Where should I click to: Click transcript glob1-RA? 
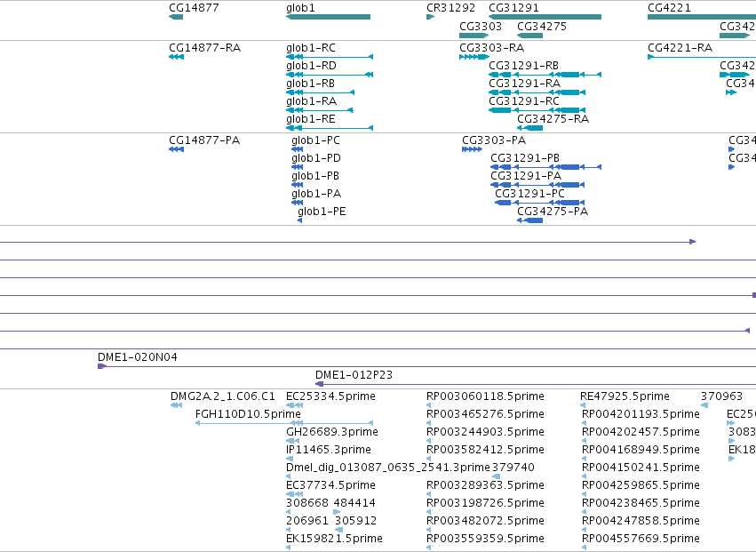pyautogui.click(x=312, y=101)
